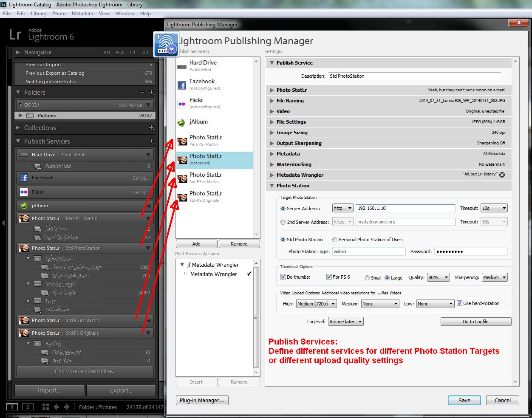532x418 pixels.
Task: Go forward with right arrow icon
Action: tap(67, 407)
